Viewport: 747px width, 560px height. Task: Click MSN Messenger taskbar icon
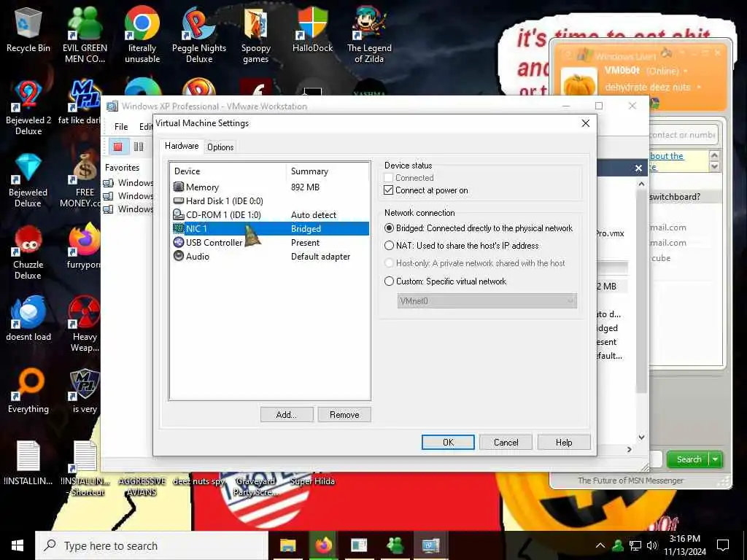395,545
